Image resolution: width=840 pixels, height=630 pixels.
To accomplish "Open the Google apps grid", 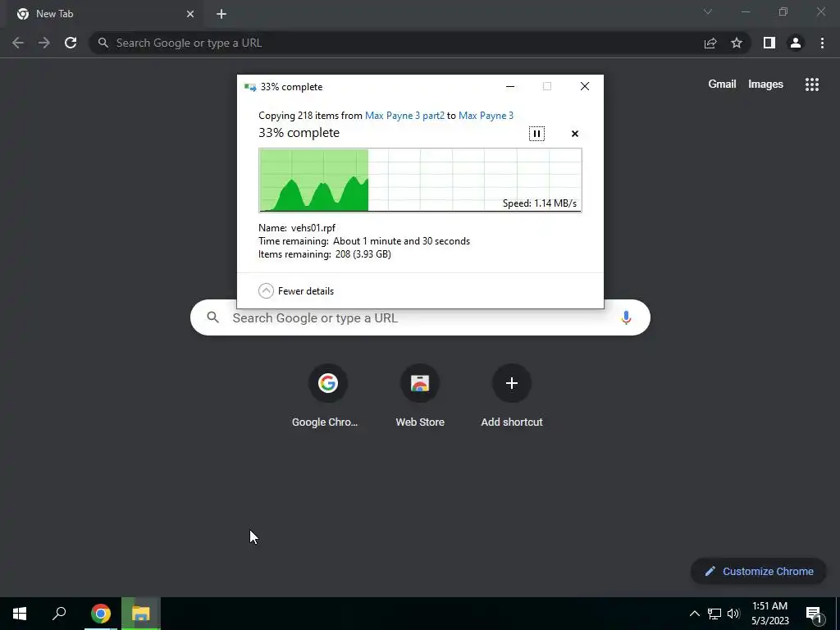I will point(811,84).
